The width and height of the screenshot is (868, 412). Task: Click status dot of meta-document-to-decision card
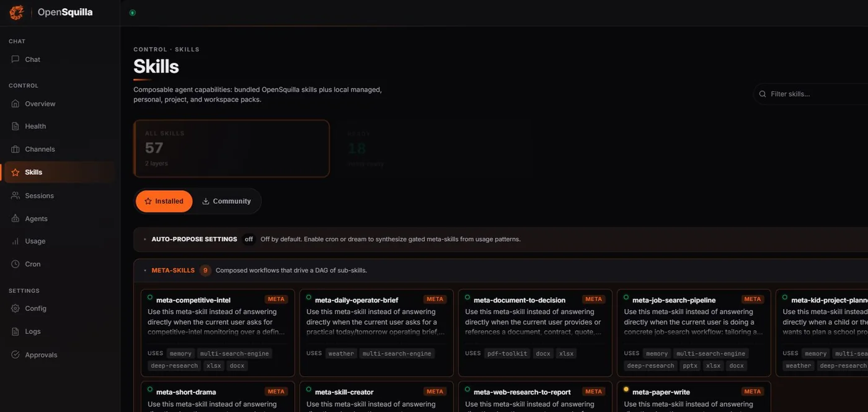[467, 297]
